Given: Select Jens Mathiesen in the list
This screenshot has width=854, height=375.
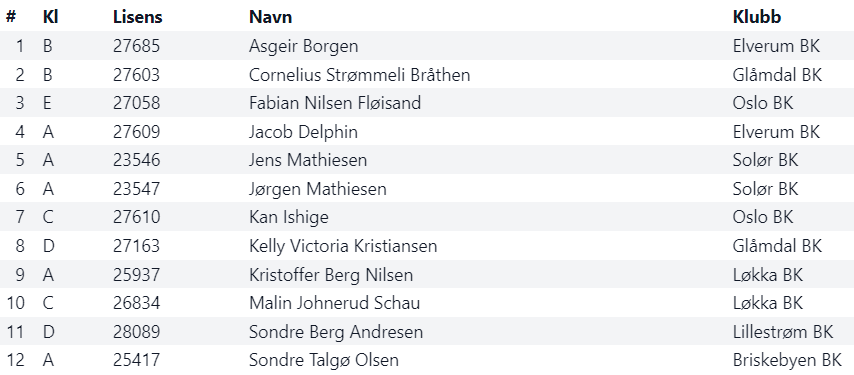Looking at the screenshot, I should pos(308,160).
